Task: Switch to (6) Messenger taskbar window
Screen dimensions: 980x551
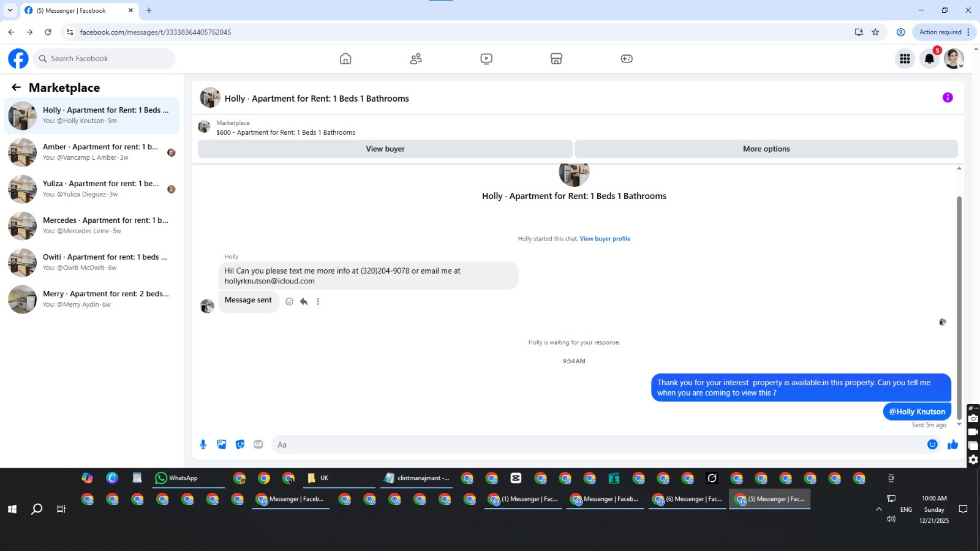Action: coord(687,499)
